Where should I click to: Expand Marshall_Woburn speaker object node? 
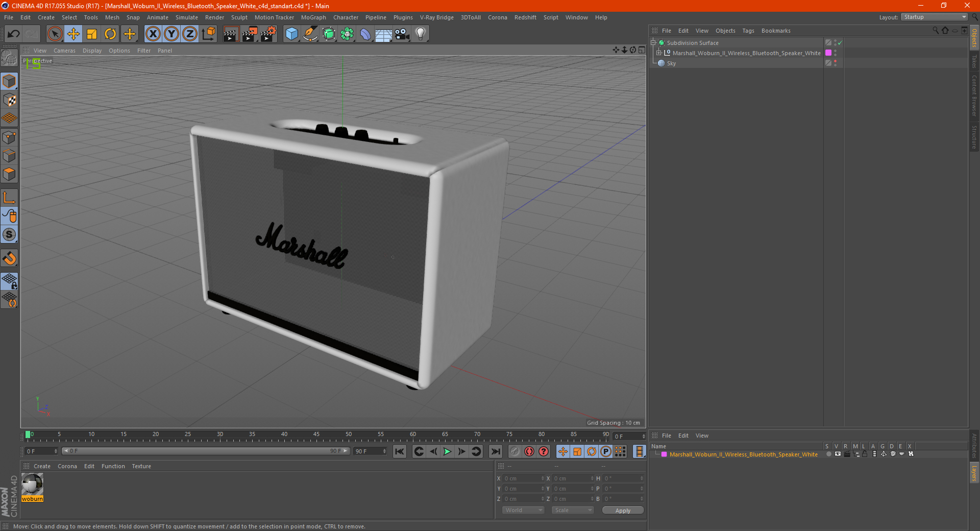(659, 53)
